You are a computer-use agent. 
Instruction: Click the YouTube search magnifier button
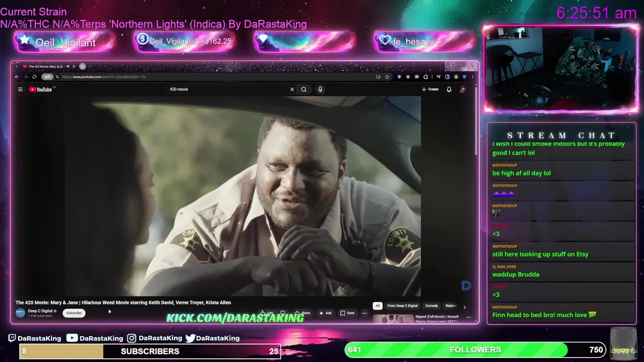304,89
